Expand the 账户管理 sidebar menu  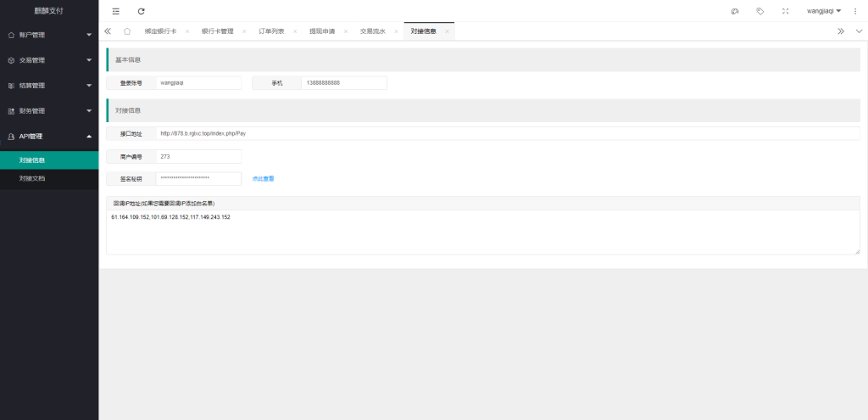(x=49, y=36)
